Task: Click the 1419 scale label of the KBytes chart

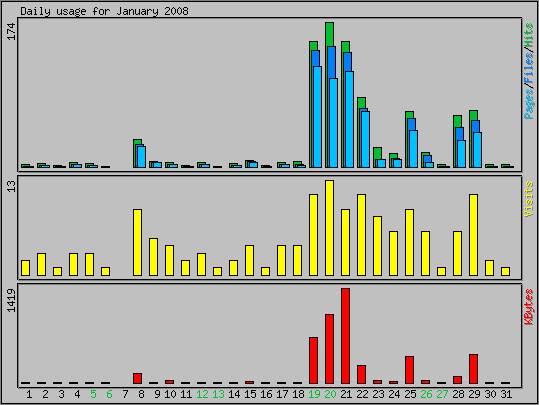Action: click(x=11, y=300)
